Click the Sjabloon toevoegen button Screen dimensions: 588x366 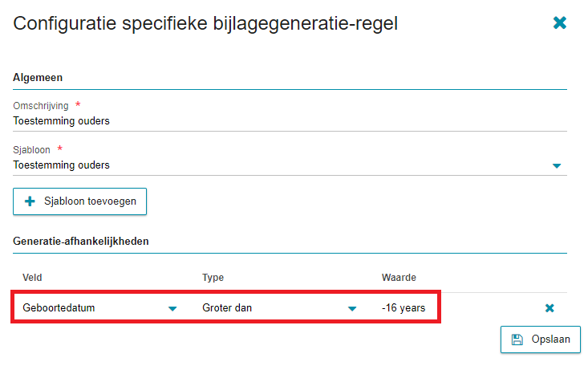coord(80,201)
